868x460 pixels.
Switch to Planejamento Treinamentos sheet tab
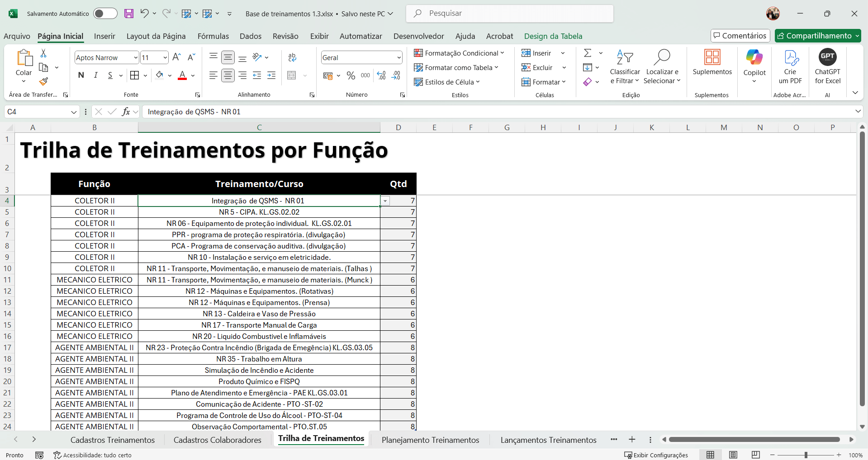(430, 440)
